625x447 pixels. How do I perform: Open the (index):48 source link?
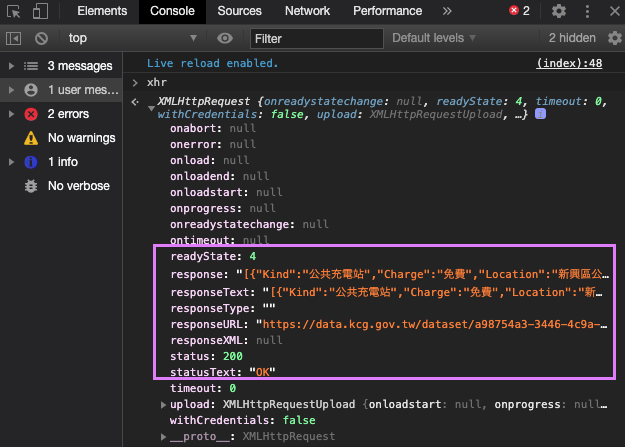pyautogui.click(x=569, y=63)
